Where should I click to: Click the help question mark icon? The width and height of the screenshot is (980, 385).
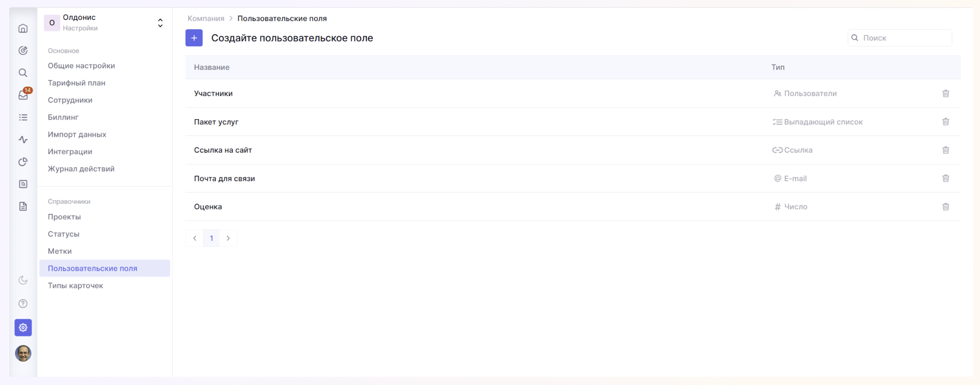pos(23,303)
